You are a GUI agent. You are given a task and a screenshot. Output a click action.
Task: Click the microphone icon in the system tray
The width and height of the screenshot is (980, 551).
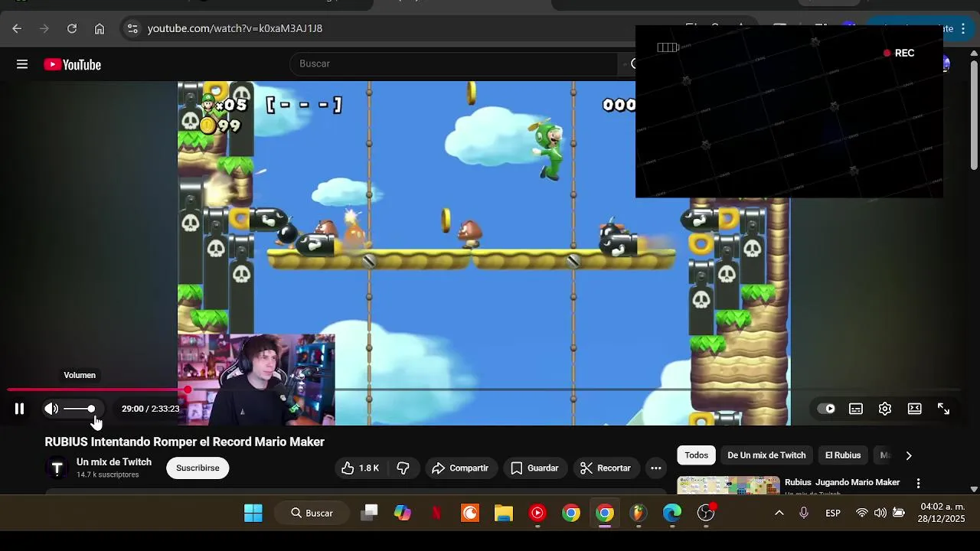[804, 513]
